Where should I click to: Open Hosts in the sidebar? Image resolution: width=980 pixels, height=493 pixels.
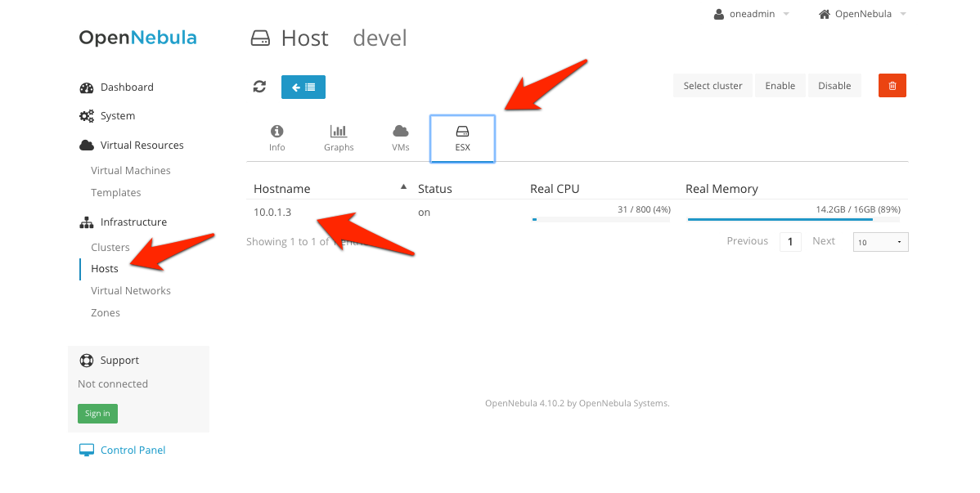tap(105, 269)
